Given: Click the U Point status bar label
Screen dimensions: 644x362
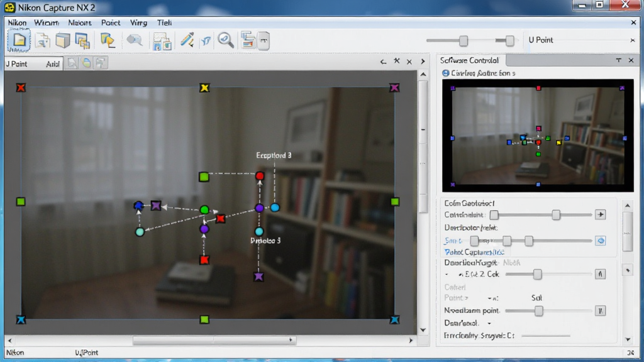Looking at the screenshot, I should pos(87,353).
